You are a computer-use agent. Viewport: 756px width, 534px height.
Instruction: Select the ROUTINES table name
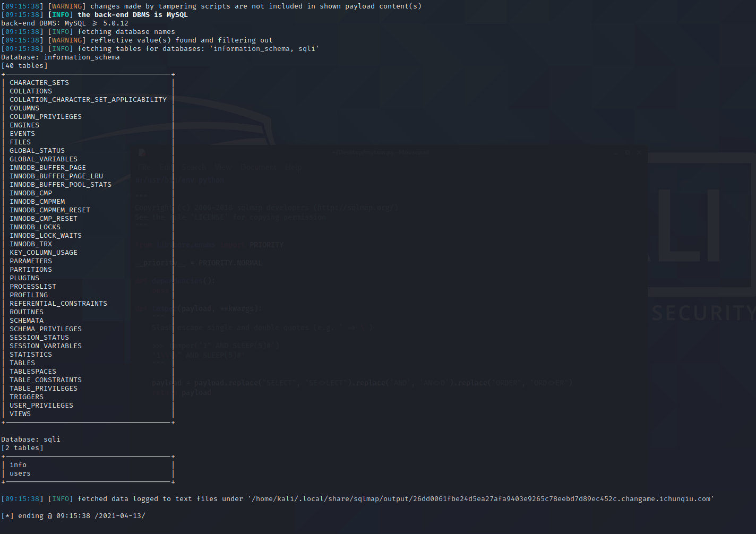[27, 312]
